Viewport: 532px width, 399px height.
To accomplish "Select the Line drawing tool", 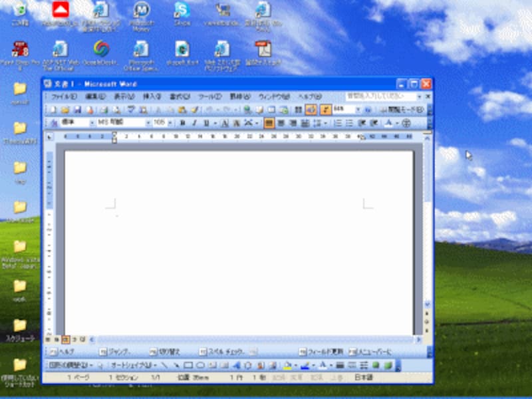I will (x=165, y=365).
